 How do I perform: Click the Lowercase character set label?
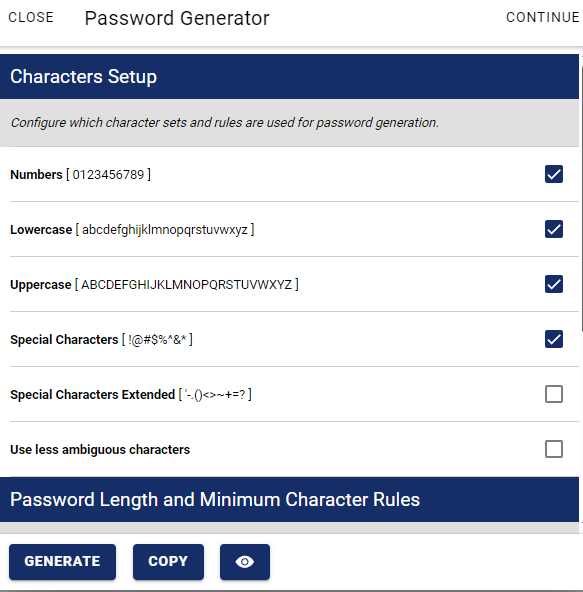pos(132,230)
